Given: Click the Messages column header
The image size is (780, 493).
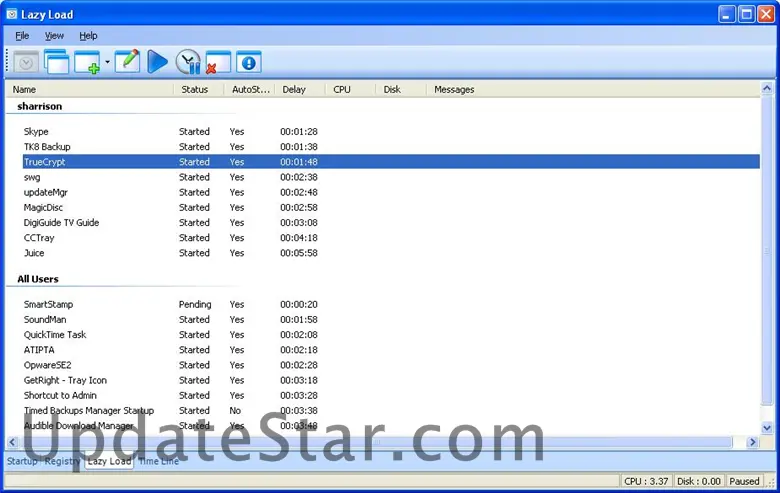Looking at the screenshot, I should [x=454, y=90].
